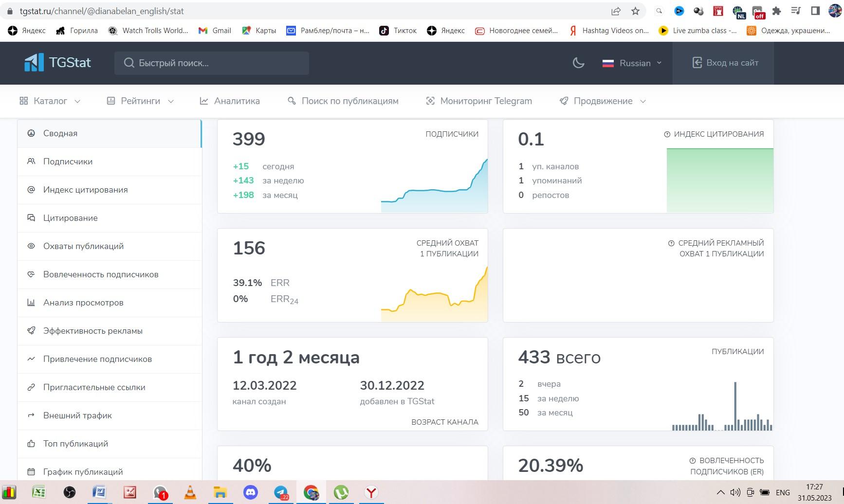Focus the Быстрый поиск search field
Screen dimensions: 844x504
pos(211,63)
